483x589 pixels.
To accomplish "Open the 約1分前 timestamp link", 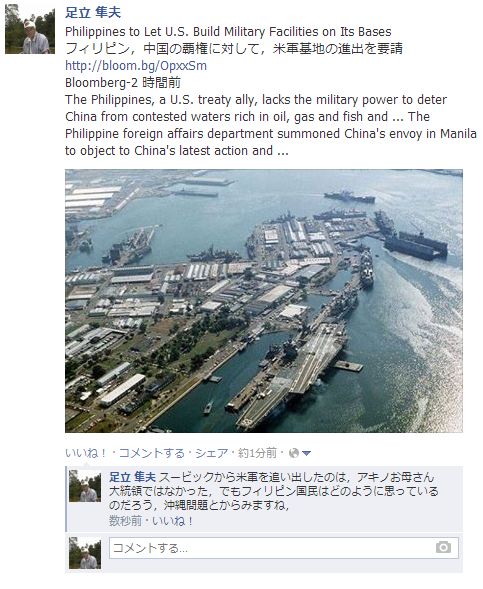I will point(257,453).
